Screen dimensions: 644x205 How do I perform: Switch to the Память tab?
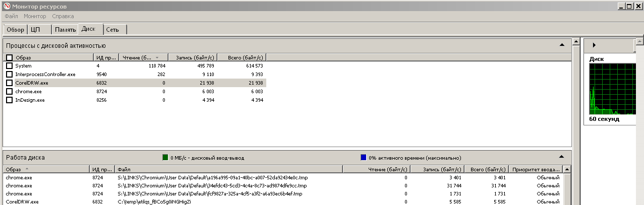click(66, 30)
